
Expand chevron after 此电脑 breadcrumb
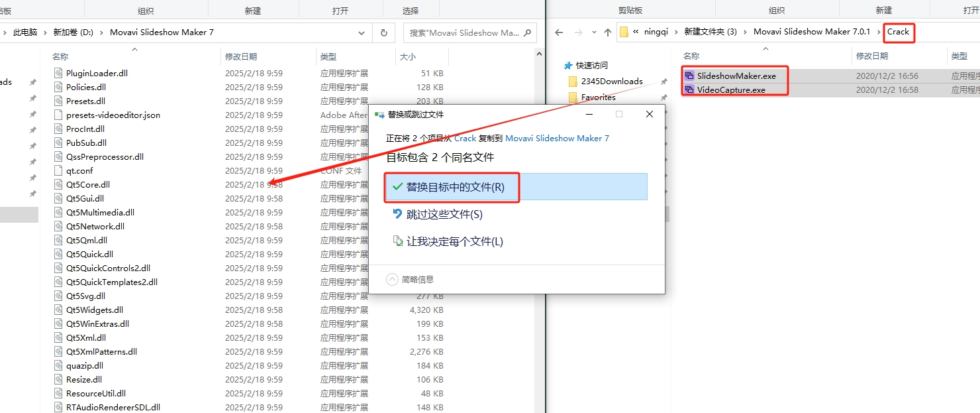(46, 32)
